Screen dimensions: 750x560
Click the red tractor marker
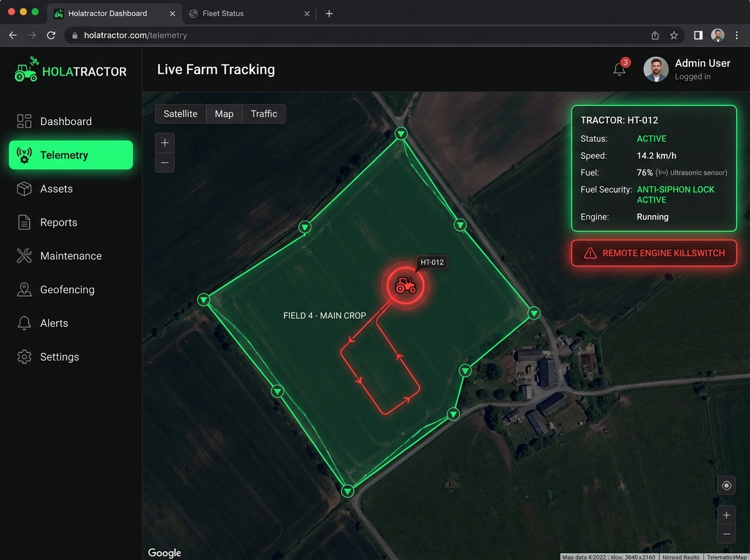pyautogui.click(x=406, y=286)
